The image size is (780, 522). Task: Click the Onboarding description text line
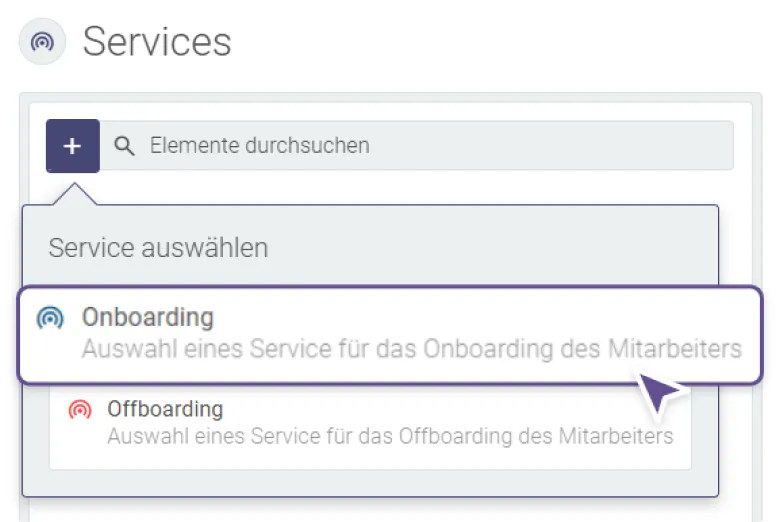tap(412, 349)
